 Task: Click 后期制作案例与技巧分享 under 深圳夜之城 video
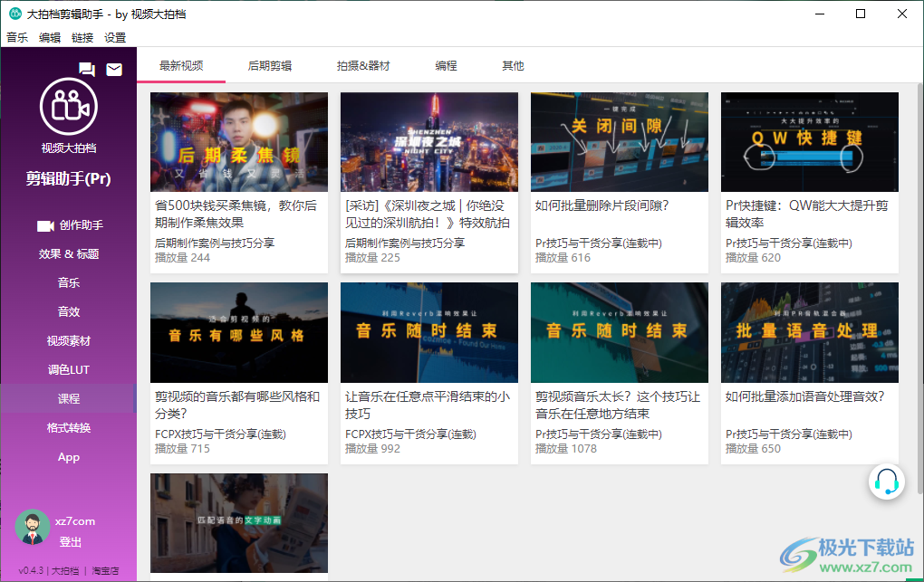pyautogui.click(x=405, y=243)
